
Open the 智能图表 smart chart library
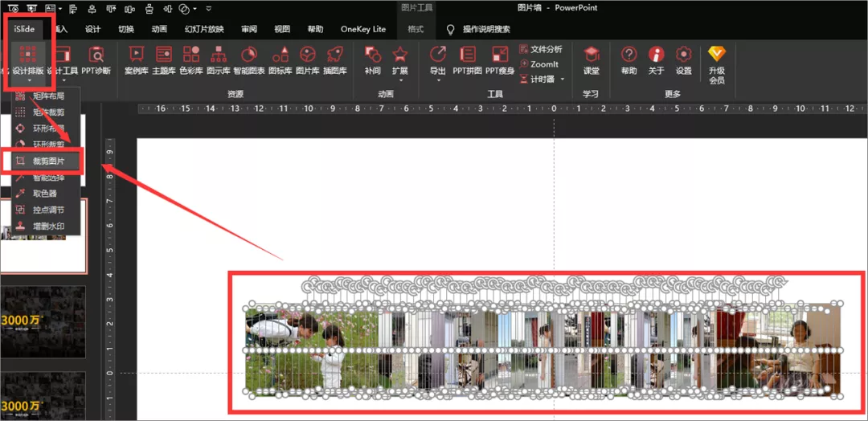tap(249, 61)
